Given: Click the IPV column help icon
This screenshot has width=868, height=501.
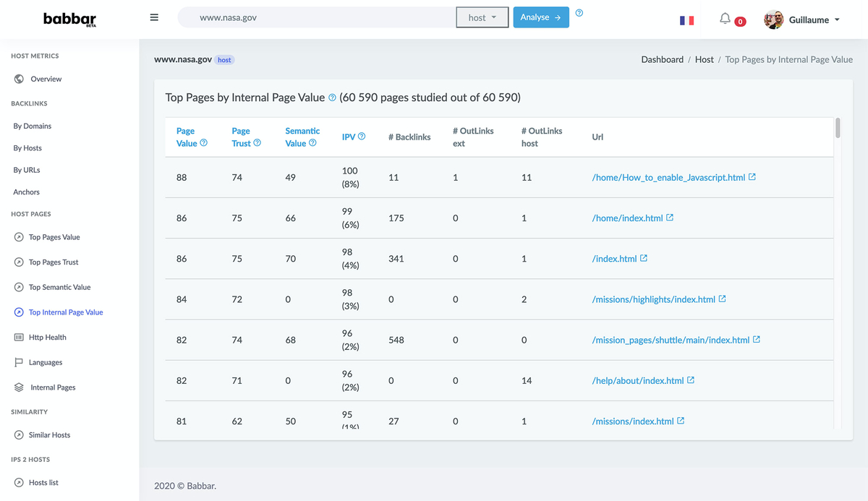Looking at the screenshot, I should coord(362,137).
